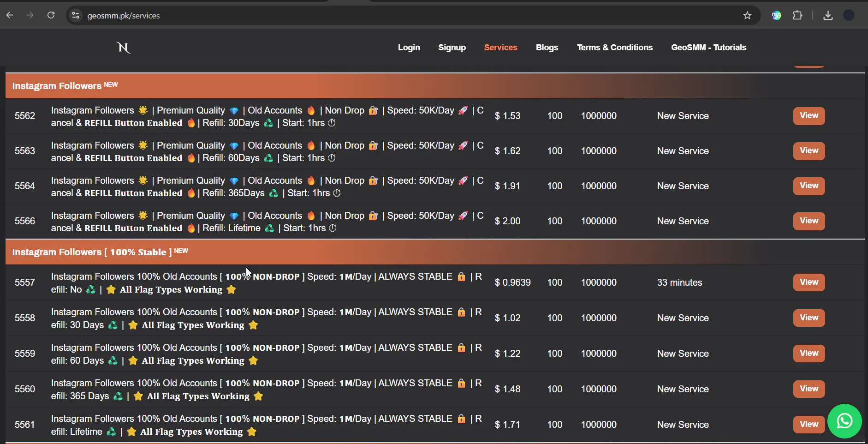Click the Refill: Lifetime premium service description
Image resolution: width=868 pixels, height=444 pixels.
pyautogui.click(x=268, y=222)
